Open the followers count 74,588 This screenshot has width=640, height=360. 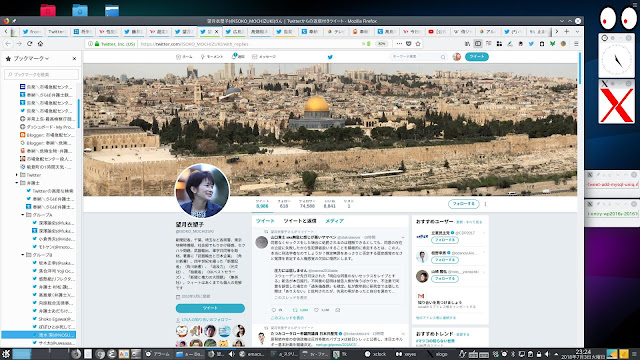pyautogui.click(x=307, y=204)
